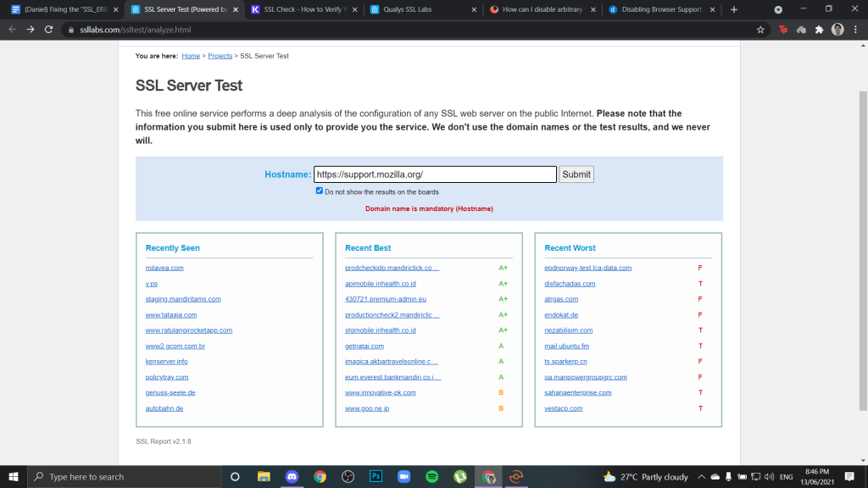
Task: Search in Windows taskbar search box
Action: (125, 476)
